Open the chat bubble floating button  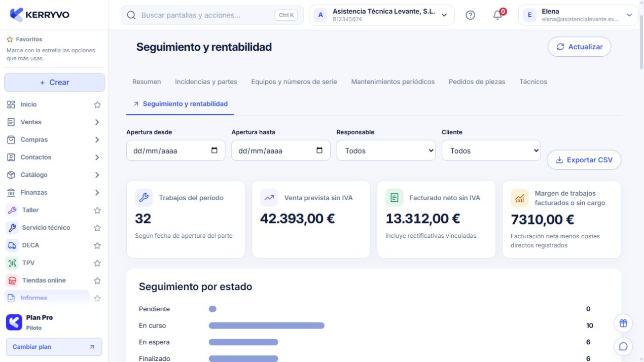623,346
